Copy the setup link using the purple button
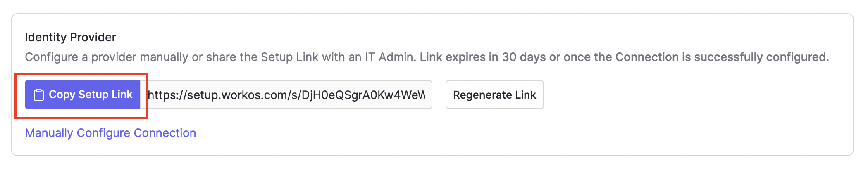 [83, 95]
